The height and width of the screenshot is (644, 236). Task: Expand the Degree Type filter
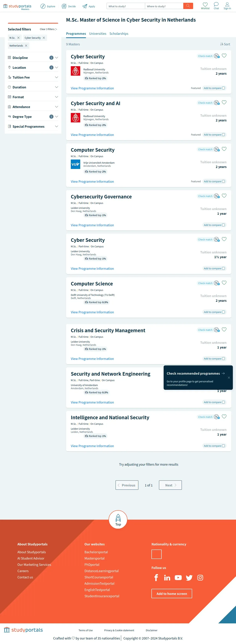tap(33, 117)
